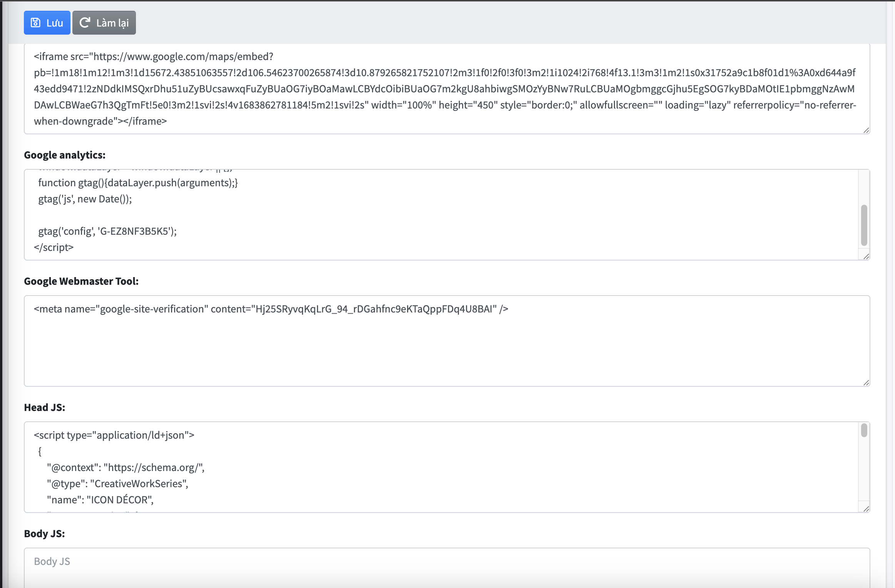Click the refresh arrow icon in Làm lại
Image resolution: width=895 pixels, height=588 pixels.
click(x=85, y=23)
